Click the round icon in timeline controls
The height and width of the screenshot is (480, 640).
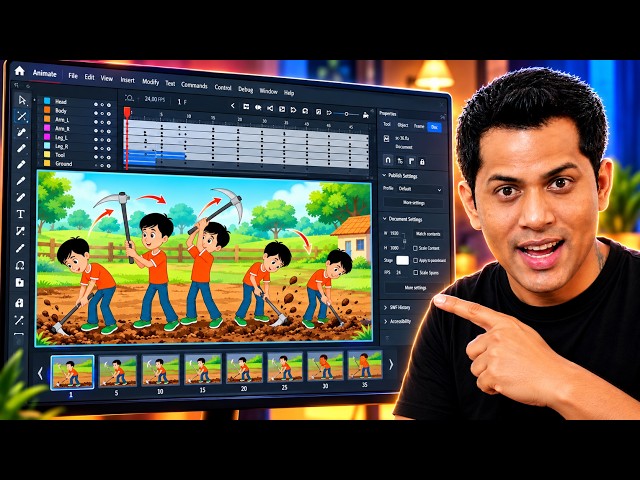point(305,111)
